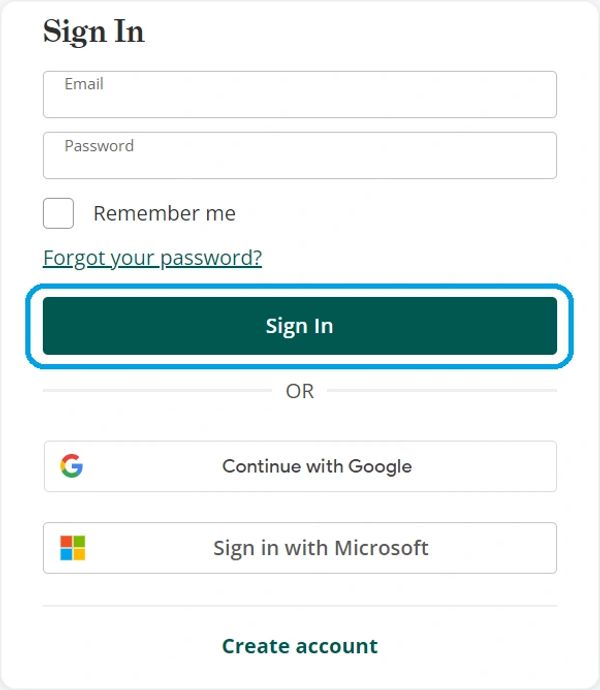
Task: Focus the Password input field
Action: 300,160
